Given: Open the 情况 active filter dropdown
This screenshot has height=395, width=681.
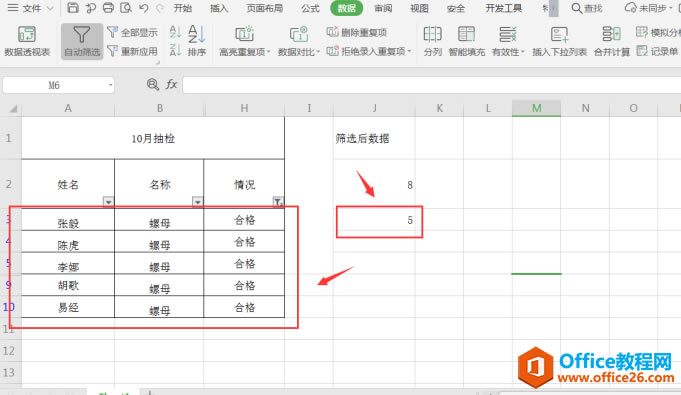Looking at the screenshot, I should [x=278, y=202].
